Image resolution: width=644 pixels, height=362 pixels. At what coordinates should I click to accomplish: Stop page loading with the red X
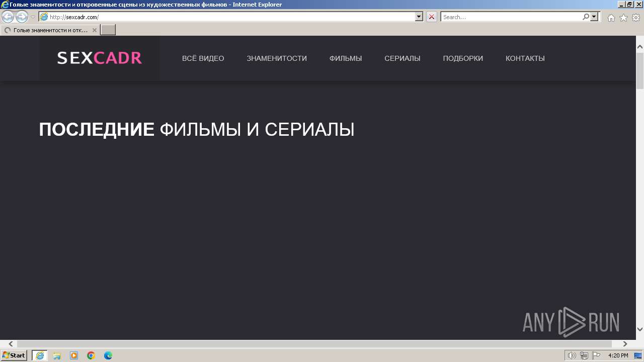[432, 17]
